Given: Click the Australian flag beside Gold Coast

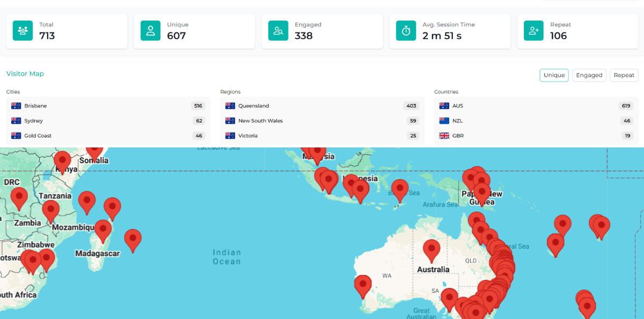Looking at the screenshot, I should coord(16,136).
